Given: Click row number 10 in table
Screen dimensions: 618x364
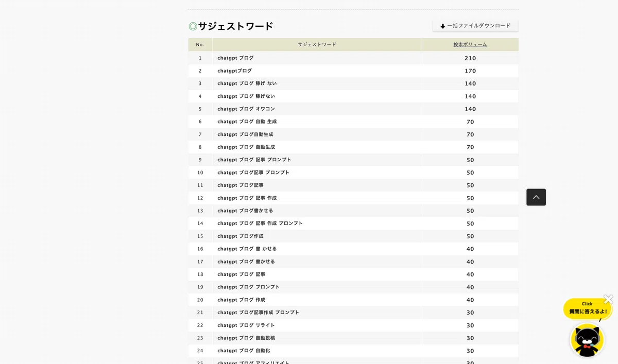Looking at the screenshot, I should 200,172.
